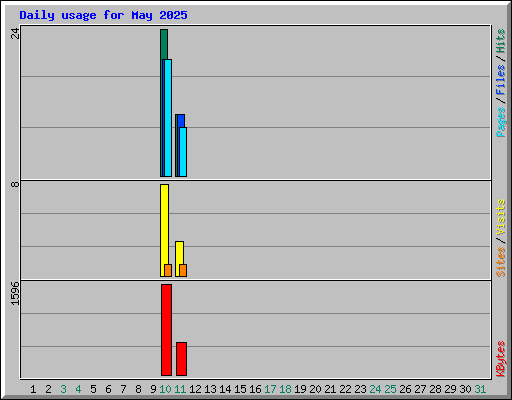
Task: Click the green Hits bar for day 10
Action: (x=164, y=44)
